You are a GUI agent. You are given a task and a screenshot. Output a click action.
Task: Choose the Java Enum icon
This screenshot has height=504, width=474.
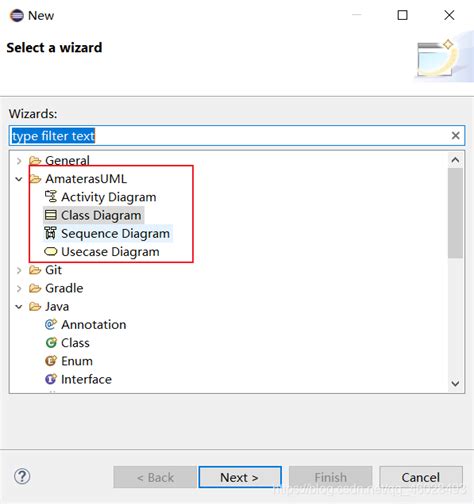coord(51,361)
